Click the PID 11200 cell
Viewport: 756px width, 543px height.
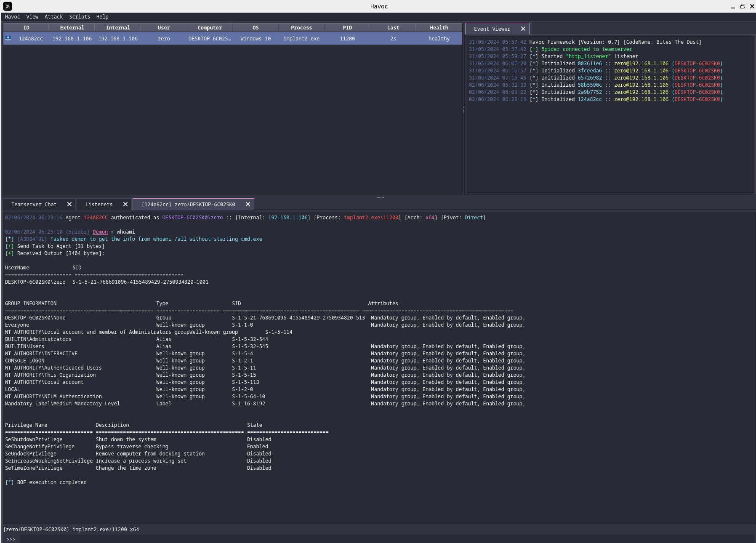tap(347, 38)
